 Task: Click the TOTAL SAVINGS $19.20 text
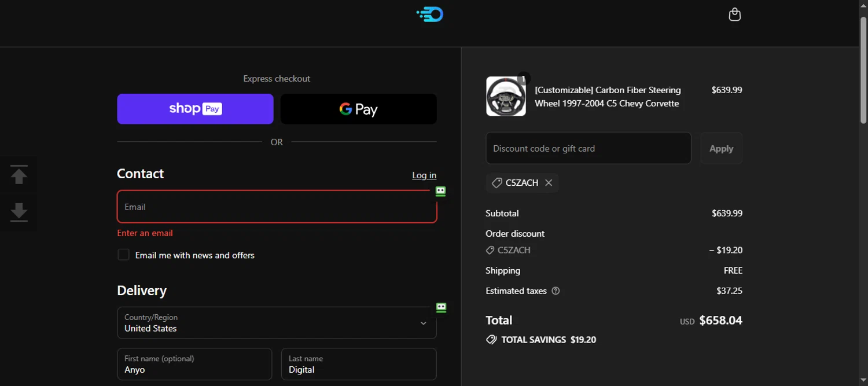pos(549,340)
